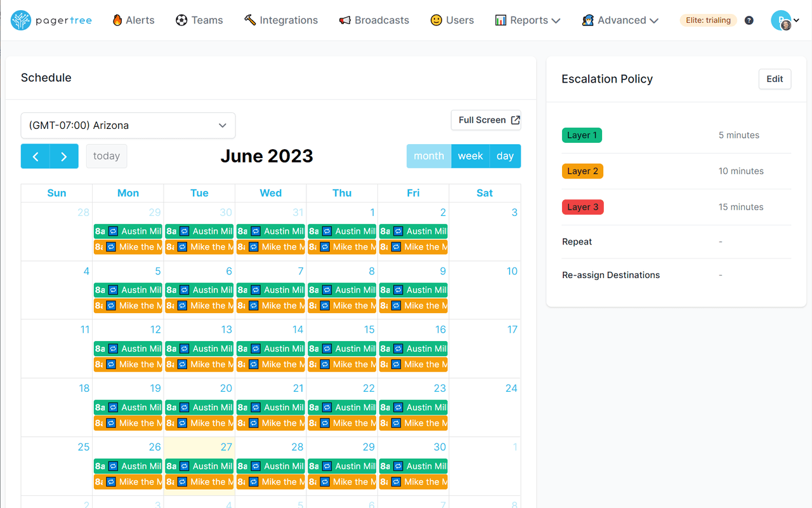Edit the Escalation Policy
Viewport: 812px width, 508px height.
tap(775, 79)
